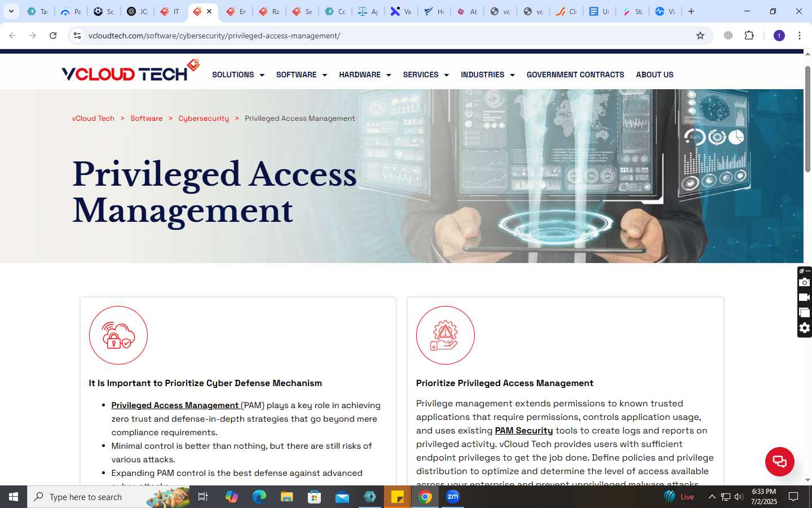
Task: Click the browser forward arrow
Action: click(x=33, y=36)
